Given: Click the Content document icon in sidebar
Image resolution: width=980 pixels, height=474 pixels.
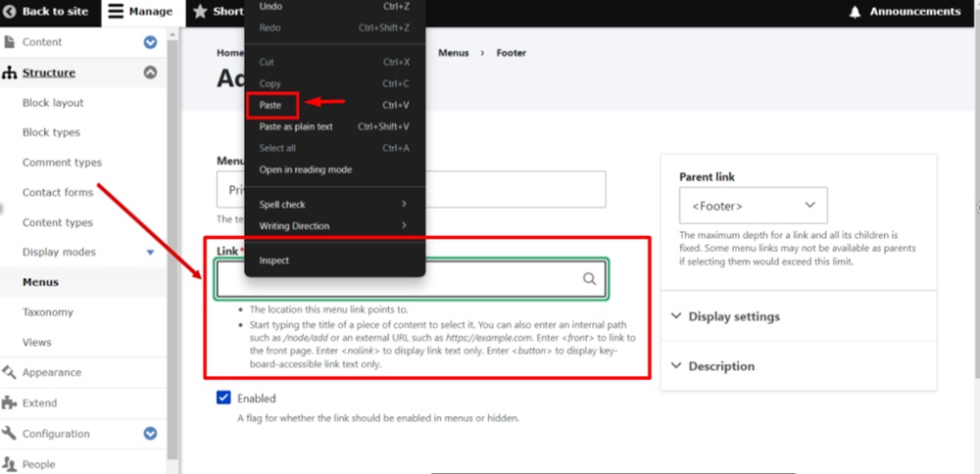Looking at the screenshot, I should coord(9,42).
